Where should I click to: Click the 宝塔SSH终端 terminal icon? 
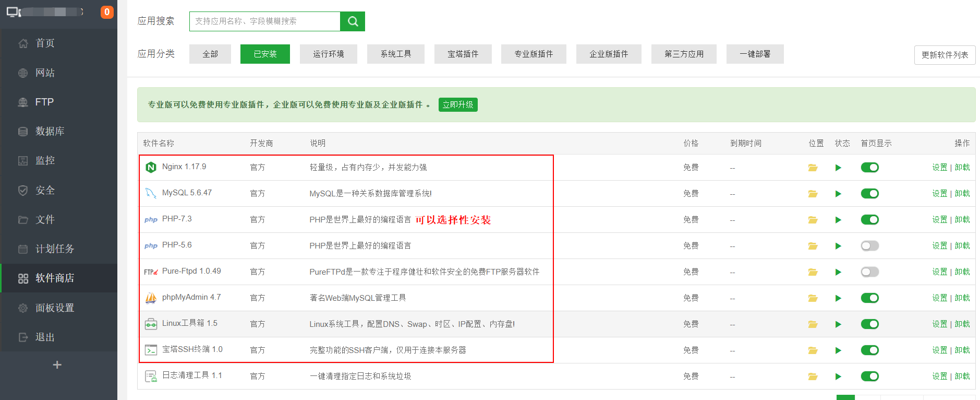click(151, 350)
